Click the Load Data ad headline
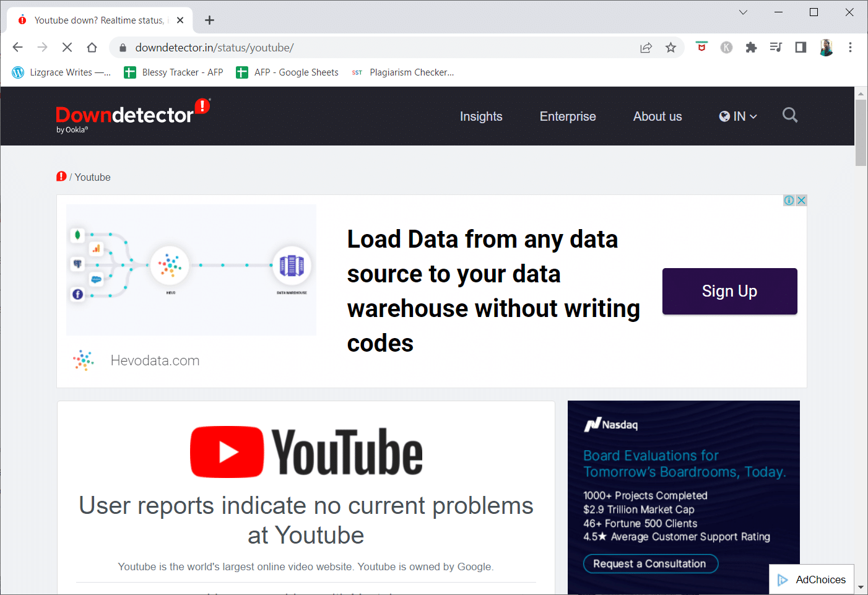 [x=493, y=291]
